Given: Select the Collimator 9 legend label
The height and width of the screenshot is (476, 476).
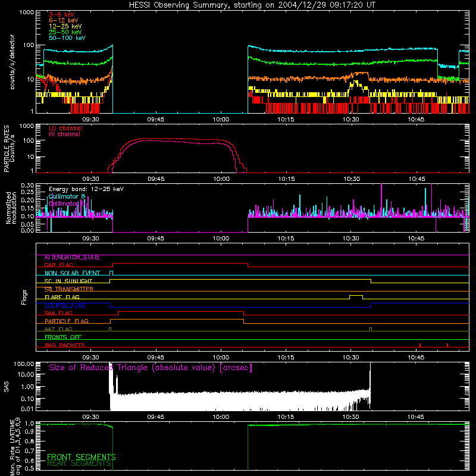Looking at the screenshot, I should coord(67,203).
